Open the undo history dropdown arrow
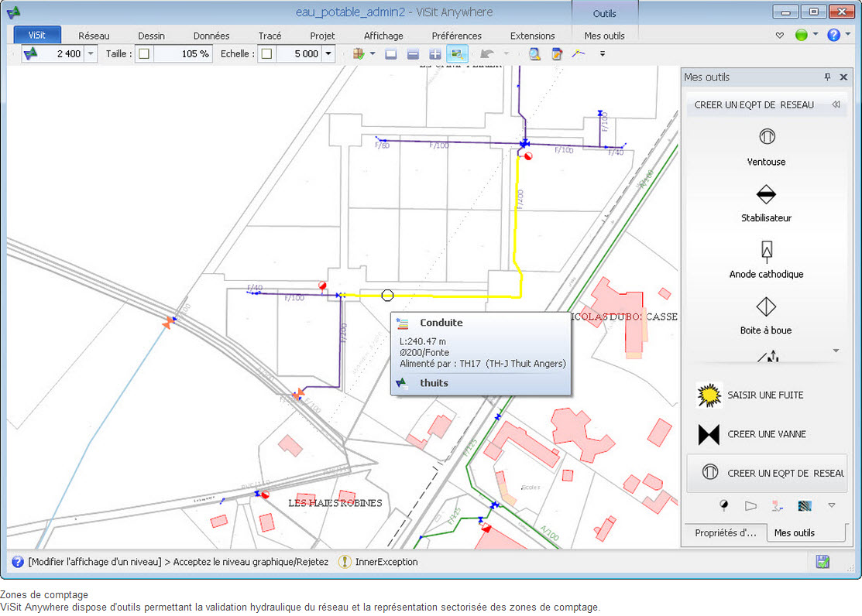This screenshot has width=862, height=616. click(x=506, y=53)
